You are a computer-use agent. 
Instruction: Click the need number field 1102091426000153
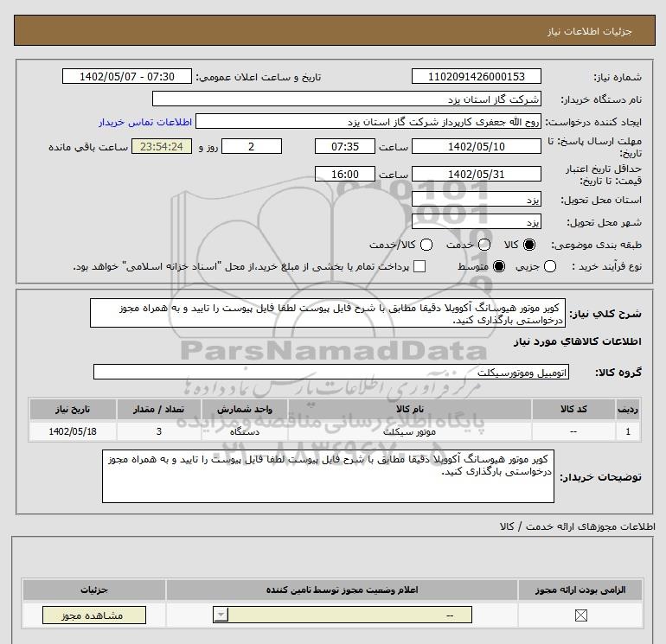(x=476, y=76)
